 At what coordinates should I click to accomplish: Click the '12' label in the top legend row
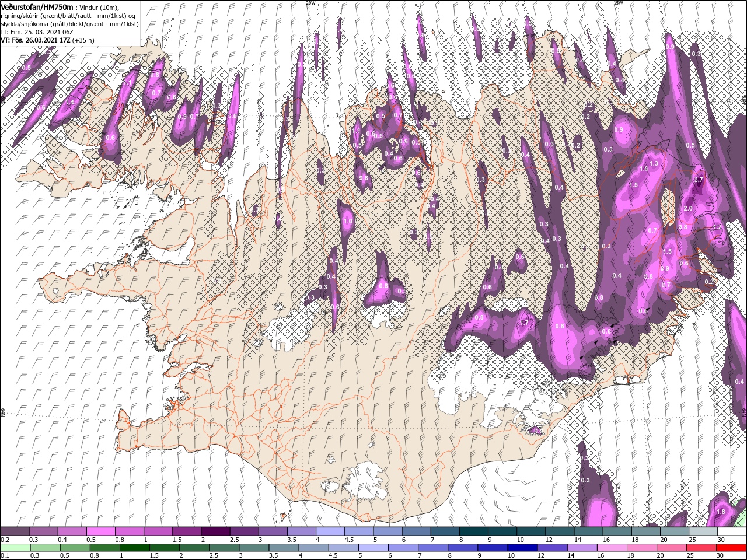[549, 540]
